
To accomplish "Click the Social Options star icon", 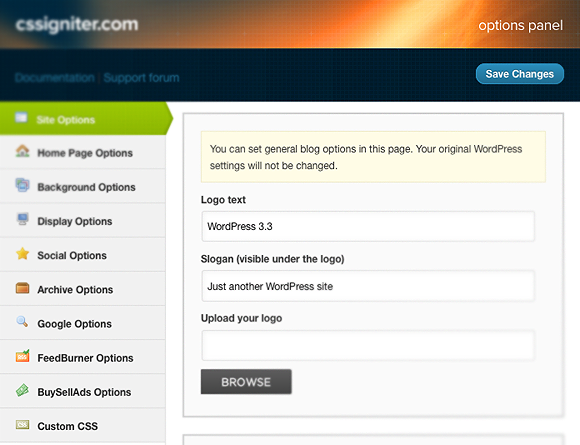I will click(x=23, y=253).
